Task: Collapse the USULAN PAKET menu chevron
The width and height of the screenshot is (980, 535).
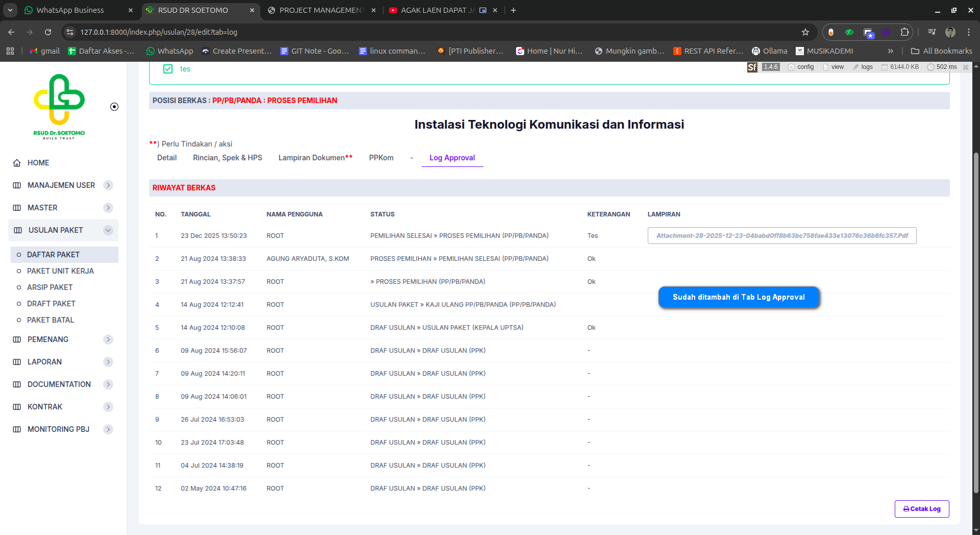Action: tap(108, 230)
